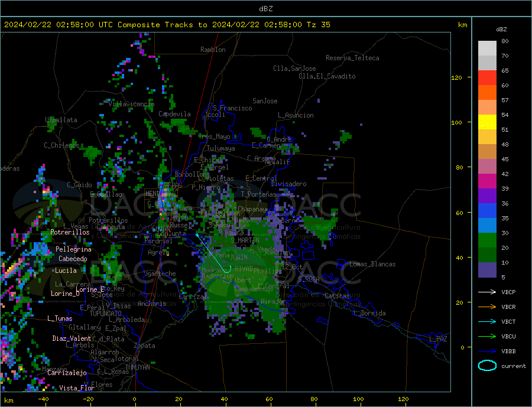Click the green VBCU arrow legend icon
This screenshot has width=532, height=407.
[487, 337]
